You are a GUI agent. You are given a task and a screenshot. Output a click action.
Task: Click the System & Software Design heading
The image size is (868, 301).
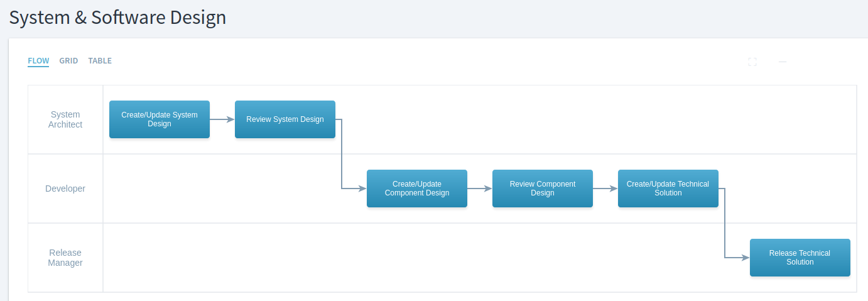click(x=117, y=18)
